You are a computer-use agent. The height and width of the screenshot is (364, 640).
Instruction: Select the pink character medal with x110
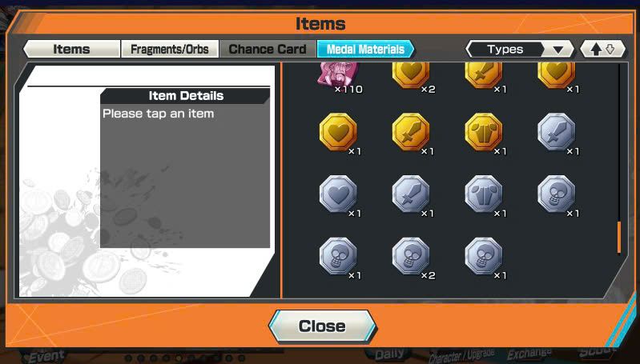click(x=338, y=74)
